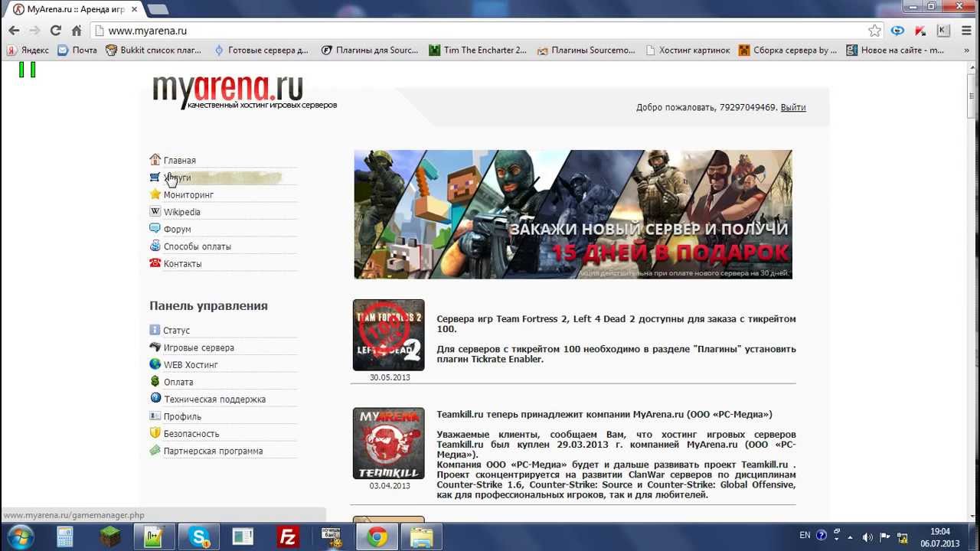Go to the browser home page icon
Viewport: 980px width, 551px height.
click(x=77, y=31)
